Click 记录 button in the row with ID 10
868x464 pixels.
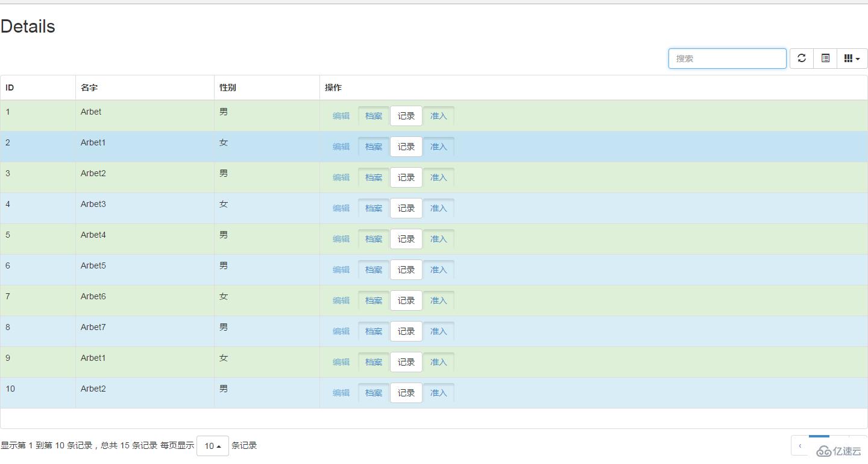[x=406, y=393]
